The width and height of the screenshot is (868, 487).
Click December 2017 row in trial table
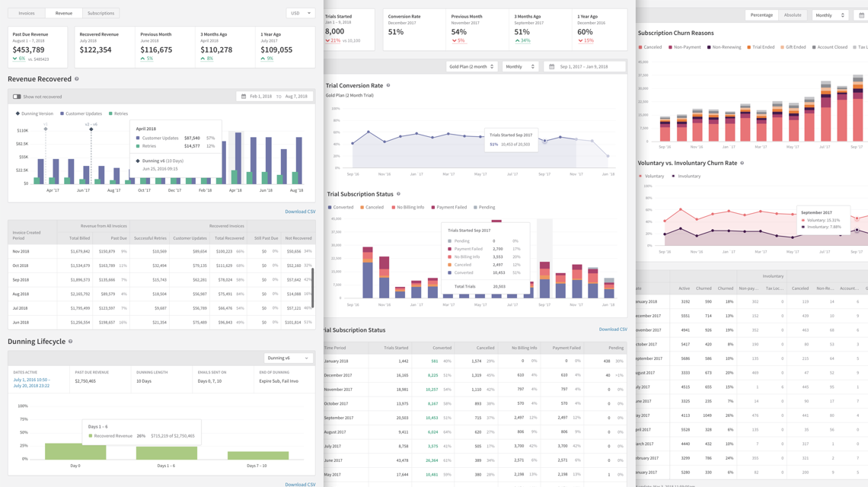tap(476, 375)
